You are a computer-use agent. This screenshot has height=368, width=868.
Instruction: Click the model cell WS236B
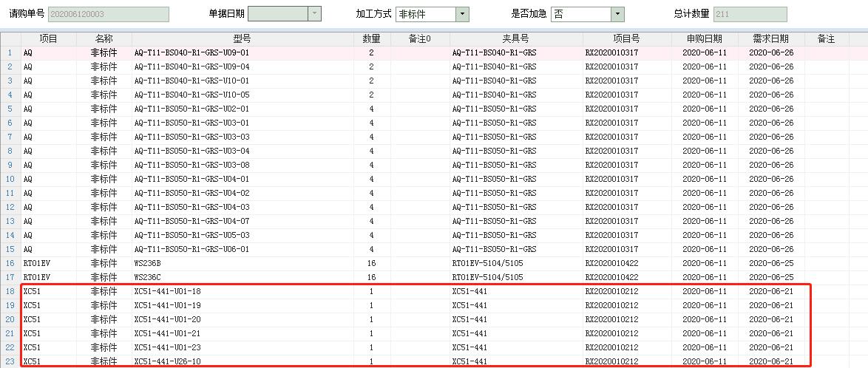[149, 263]
